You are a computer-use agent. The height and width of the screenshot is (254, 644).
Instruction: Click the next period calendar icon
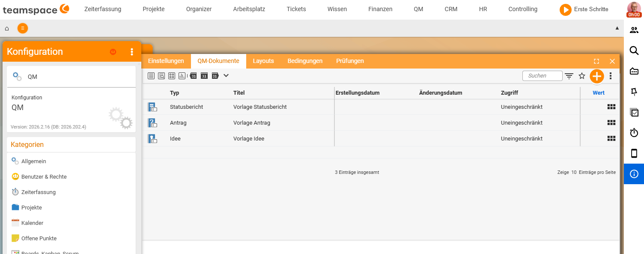215,76
